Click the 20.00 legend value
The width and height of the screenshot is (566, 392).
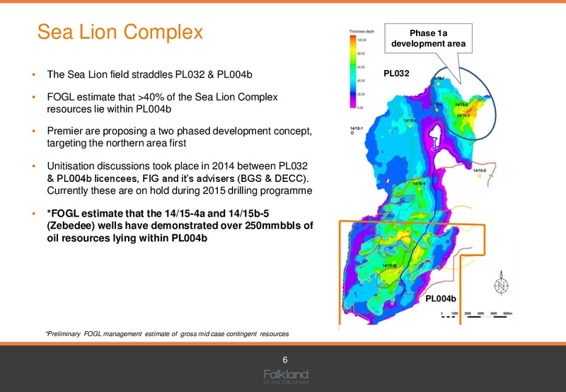[361, 94]
